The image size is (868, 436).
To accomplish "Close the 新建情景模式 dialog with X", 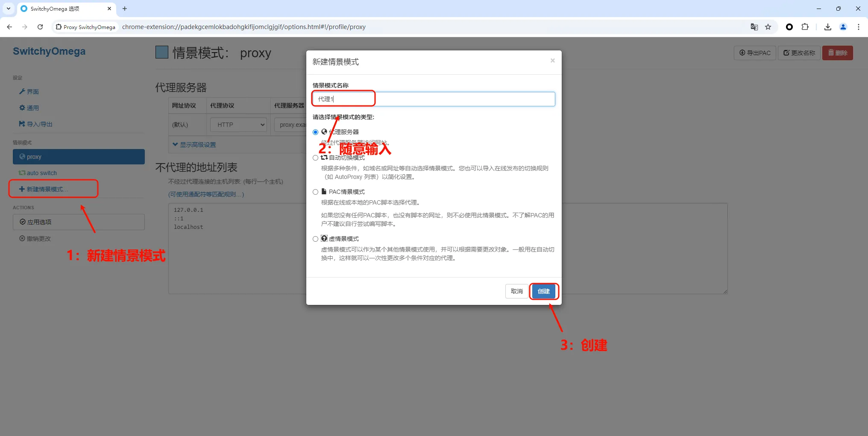I will pyautogui.click(x=552, y=61).
